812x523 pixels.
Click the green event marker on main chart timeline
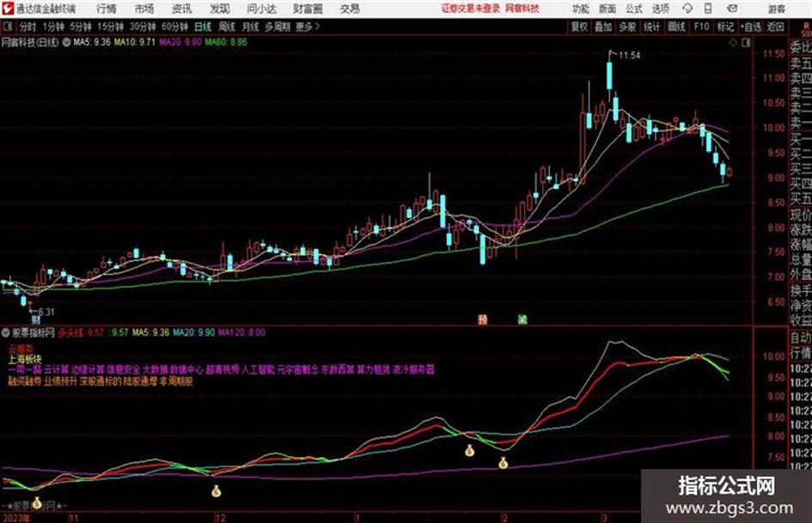click(522, 319)
